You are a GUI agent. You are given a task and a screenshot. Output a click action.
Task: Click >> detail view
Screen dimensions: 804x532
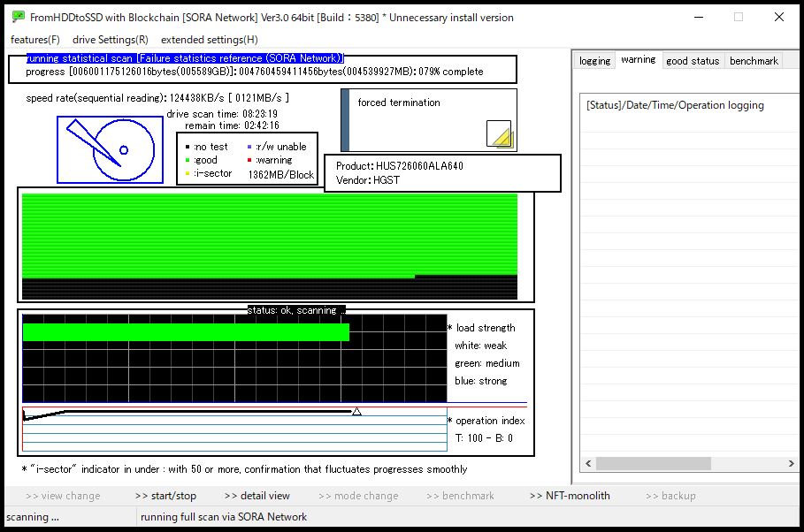click(x=257, y=496)
